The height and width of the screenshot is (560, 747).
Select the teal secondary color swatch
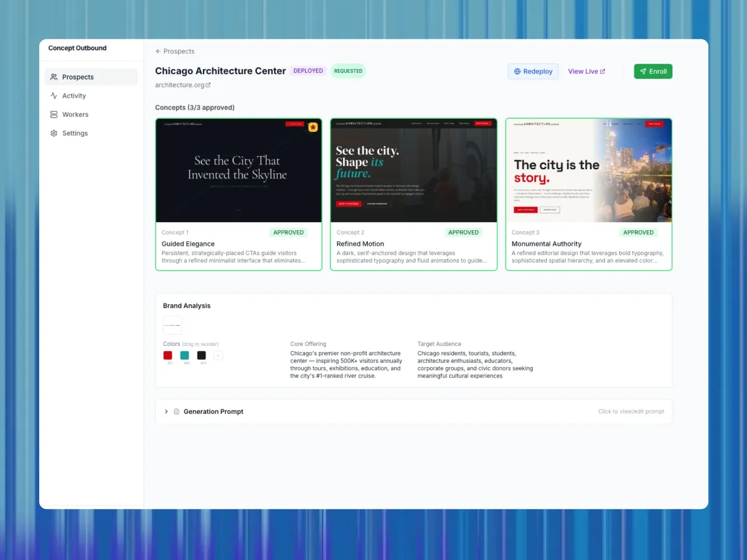tap(184, 355)
